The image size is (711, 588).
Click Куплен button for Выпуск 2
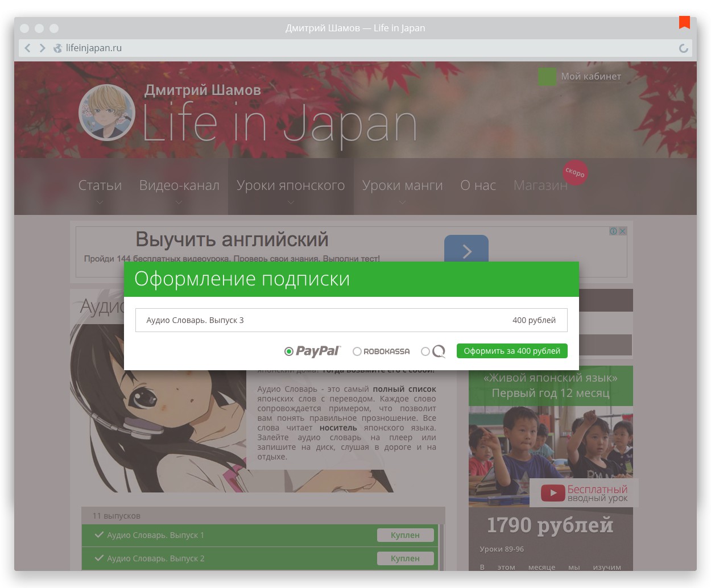pyautogui.click(x=406, y=558)
